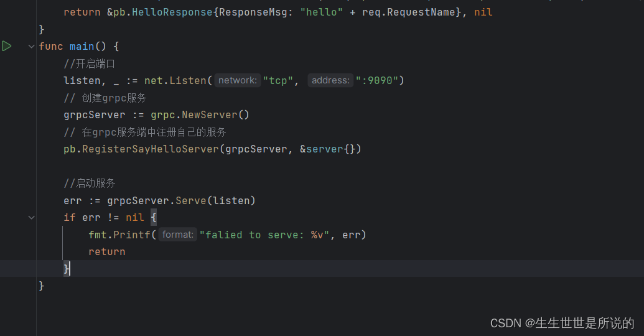
Task: Click the comment '// 在grpc服务端中注册自己的服务'
Action: (x=144, y=133)
